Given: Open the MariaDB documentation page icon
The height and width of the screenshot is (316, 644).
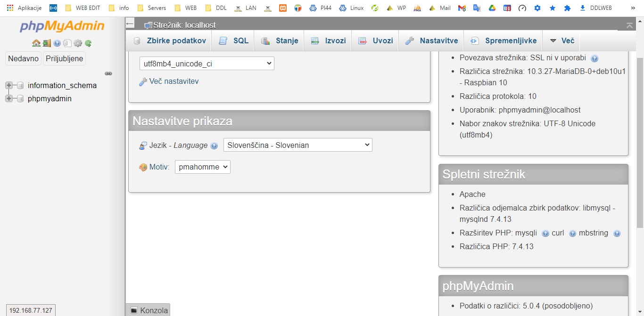Looking at the screenshot, I should click(67, 43).
